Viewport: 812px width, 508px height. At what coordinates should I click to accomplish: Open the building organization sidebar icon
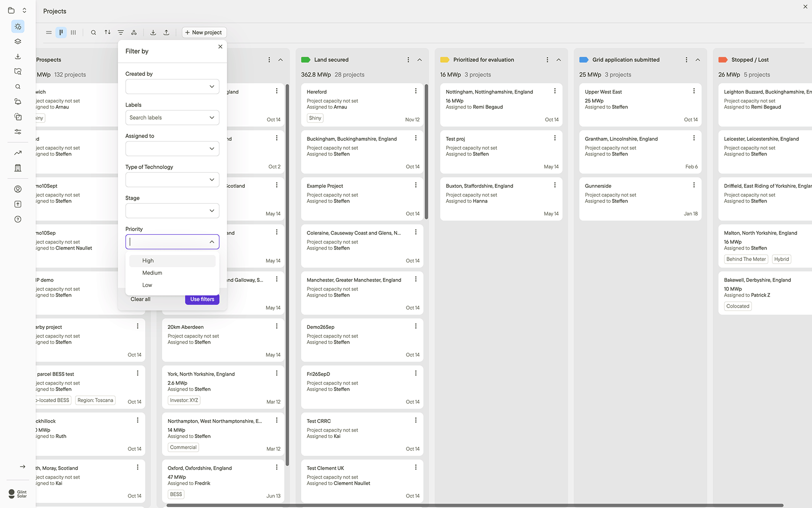(18, 168)
